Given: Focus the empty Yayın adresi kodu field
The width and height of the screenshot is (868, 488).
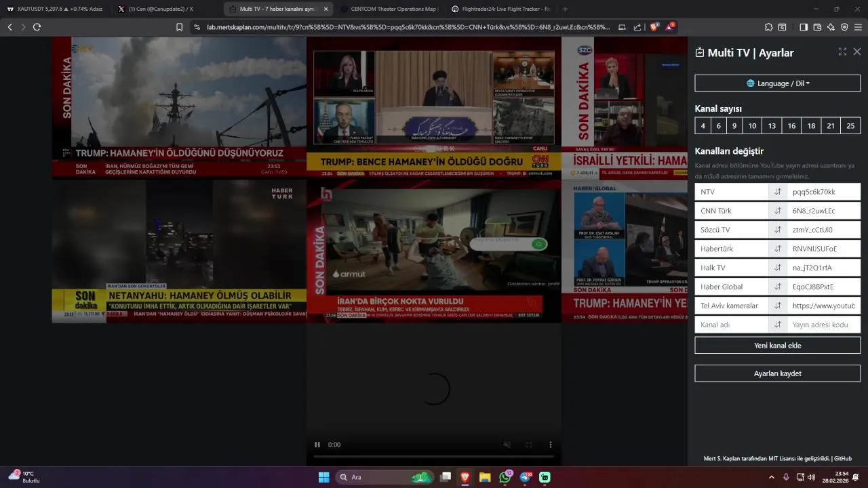Looking at the screenshot, I should tap(824, 325).
